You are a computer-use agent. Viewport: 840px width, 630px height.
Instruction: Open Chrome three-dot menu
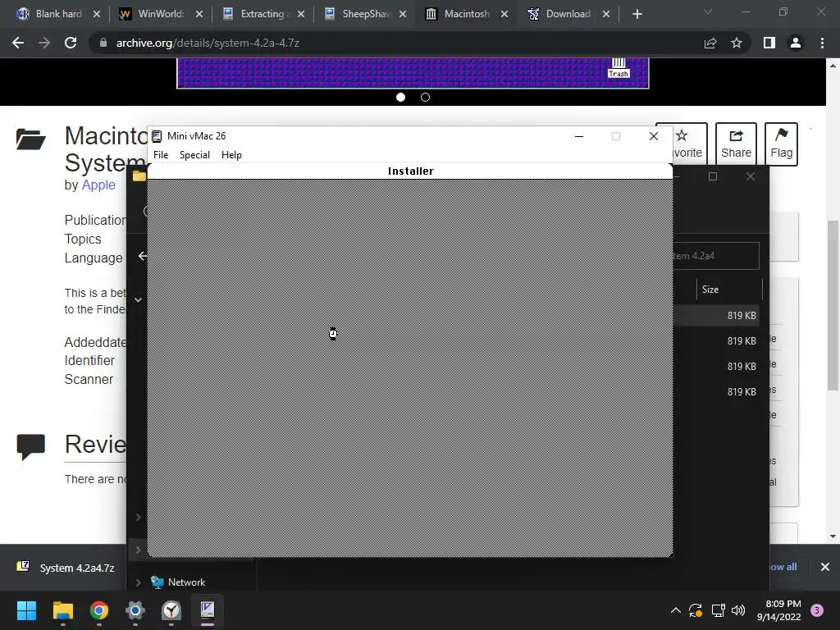click(x=822, y=43)
